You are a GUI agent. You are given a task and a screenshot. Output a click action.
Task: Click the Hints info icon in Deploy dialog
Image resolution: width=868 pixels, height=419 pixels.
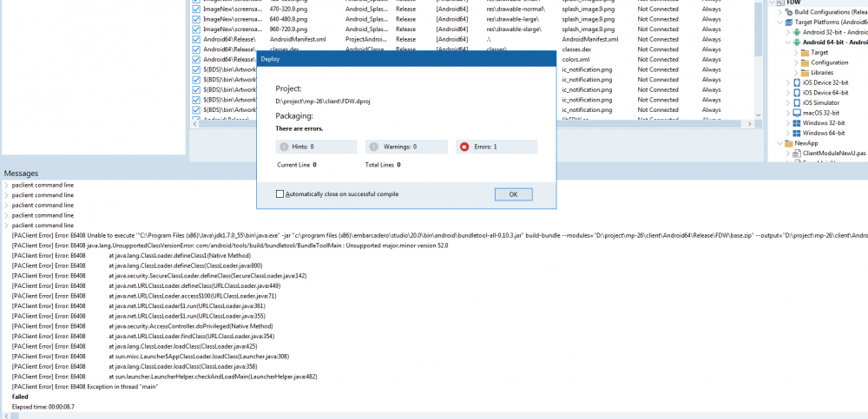click(284, 147)
